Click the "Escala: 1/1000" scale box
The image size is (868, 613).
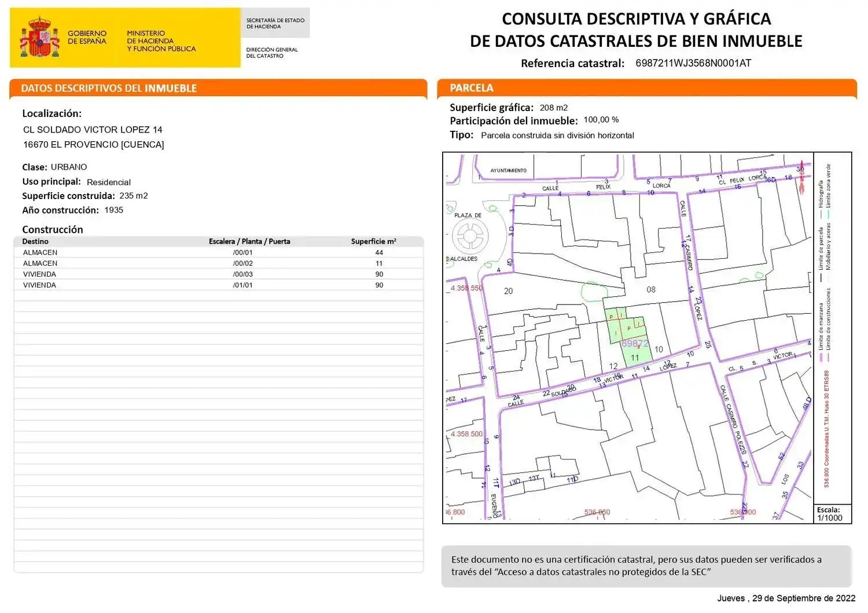point(832,514)
